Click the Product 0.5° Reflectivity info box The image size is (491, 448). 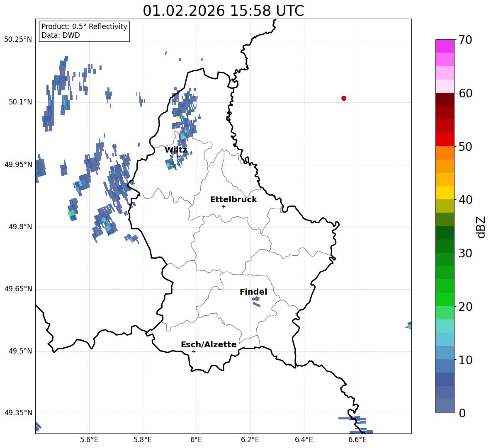coord(84,31)
